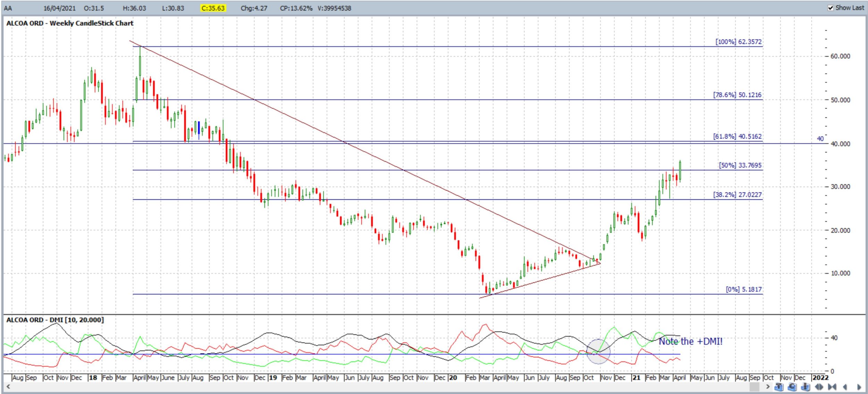This screenshot has width=868, height=394.
Task: Click the percent change CP:13.62%
Action: click(296, 8)
